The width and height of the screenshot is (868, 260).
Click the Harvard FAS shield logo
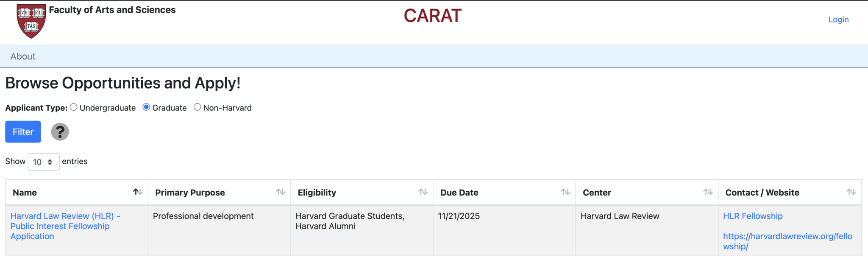tap(31, 21)
